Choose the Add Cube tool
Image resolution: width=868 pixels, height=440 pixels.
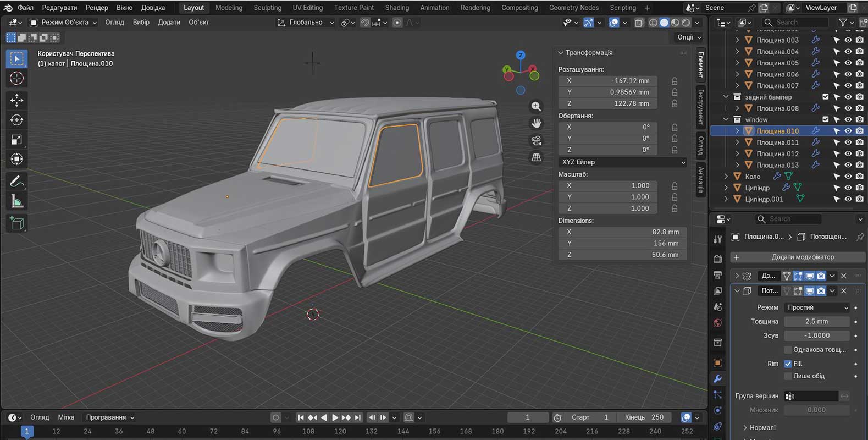point(16,223)
